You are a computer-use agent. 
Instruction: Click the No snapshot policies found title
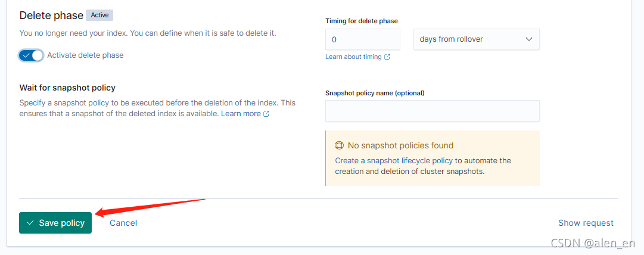[400, 145]
